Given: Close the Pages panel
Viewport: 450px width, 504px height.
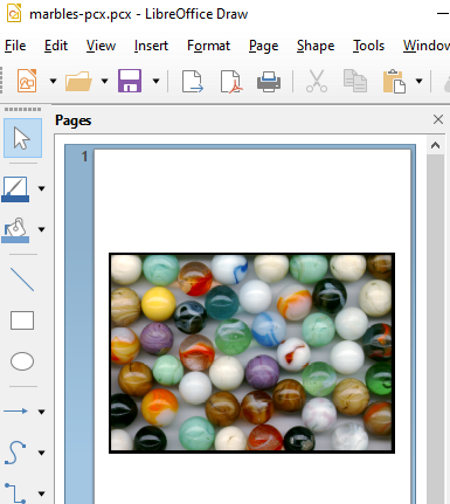Looking at the screenshot, I should click(438, 119).
